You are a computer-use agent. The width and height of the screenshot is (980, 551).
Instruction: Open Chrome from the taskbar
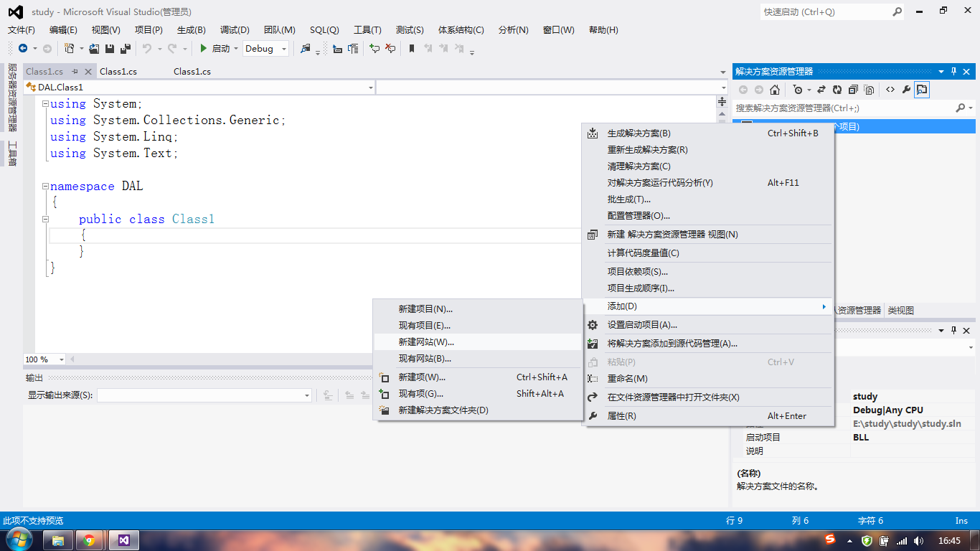90,540
